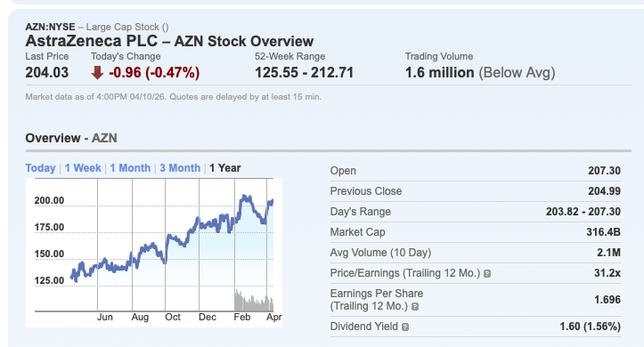The width and height of the screenshot is (644, 347).
Task: Open Dividend Yield help icon
Action: click(405, 327)
